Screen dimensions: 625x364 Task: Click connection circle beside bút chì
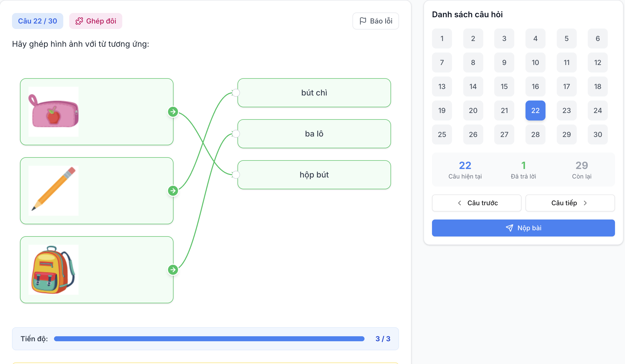[x=236, y=93]
